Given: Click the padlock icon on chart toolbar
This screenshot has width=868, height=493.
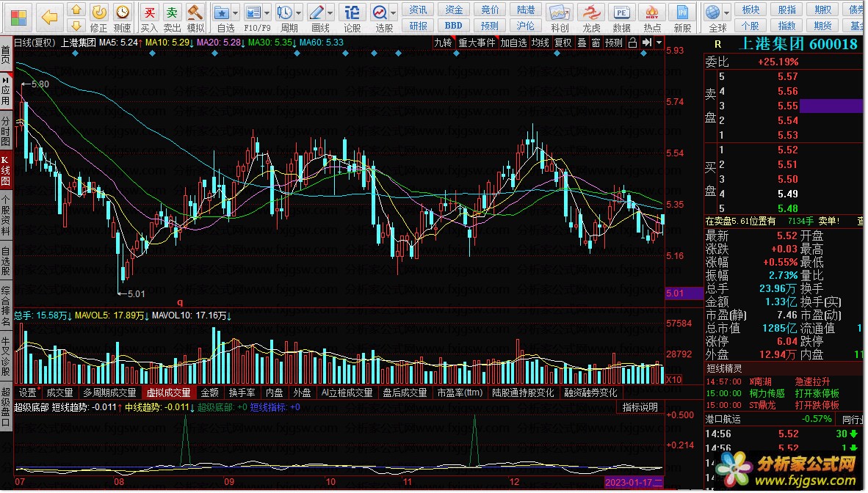Looking at the screenshot, I should 632,43.
